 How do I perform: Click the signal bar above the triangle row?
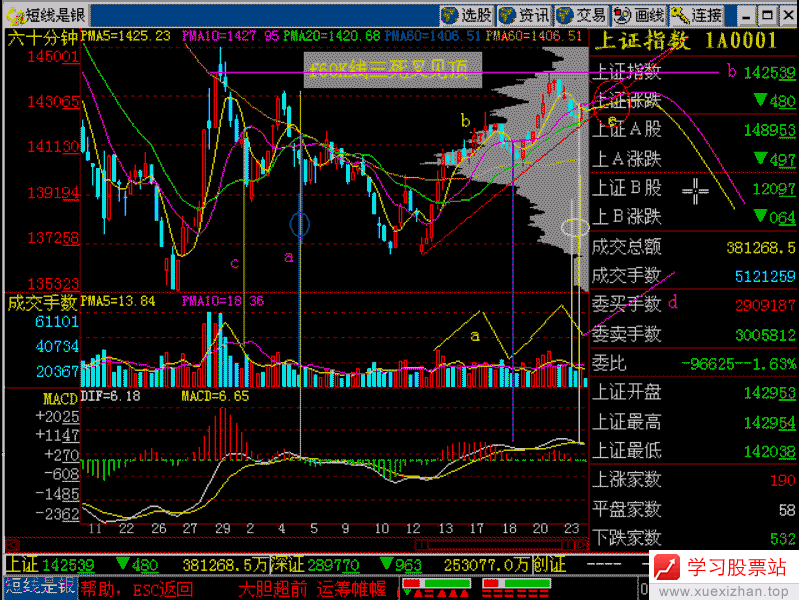pos(436,583)
